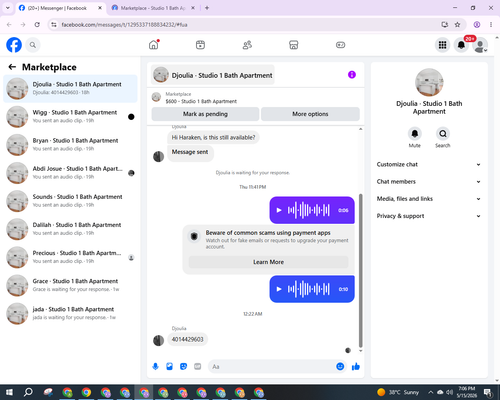
Task: Open Wigg - Studio 1 Bath Apartment chat
Action: point(70,117)
